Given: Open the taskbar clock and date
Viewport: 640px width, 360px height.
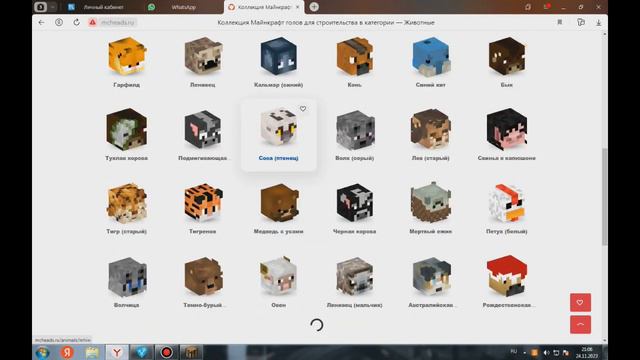Looking at the screenshot, I should (587, 353).
